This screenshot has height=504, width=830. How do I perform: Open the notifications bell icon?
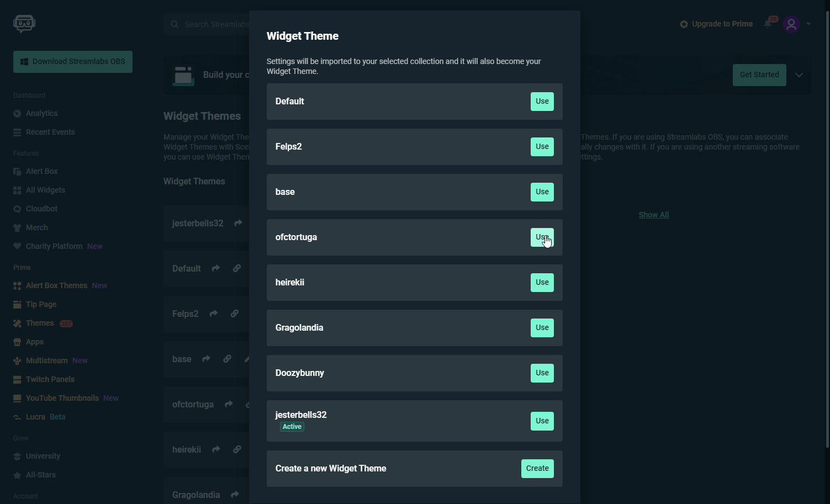(x=768, y=24)
